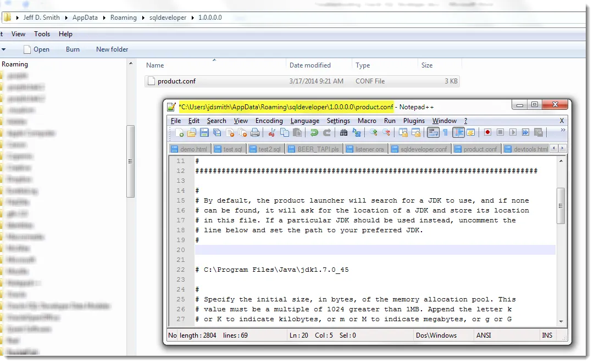Viewport: 594px width, 364px height.
Task: Switch to the test2.sql tab
Action: (265, 149)
